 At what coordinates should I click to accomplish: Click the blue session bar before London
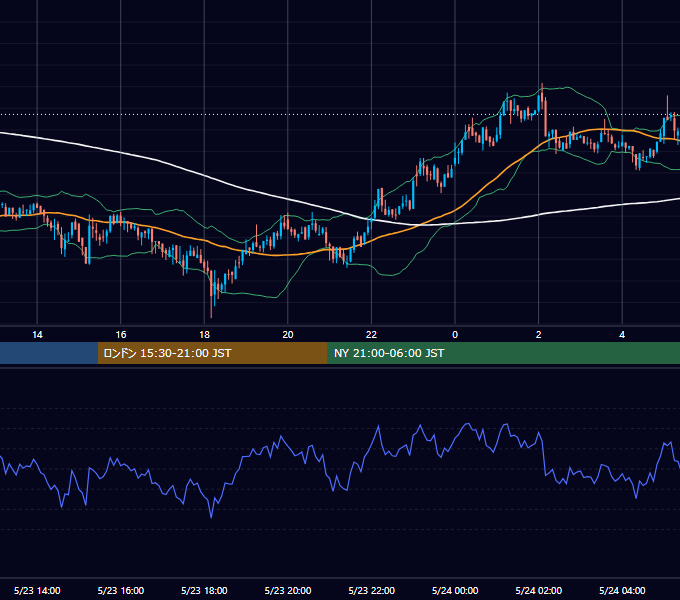pyautogui.click(x=49, y=353)
